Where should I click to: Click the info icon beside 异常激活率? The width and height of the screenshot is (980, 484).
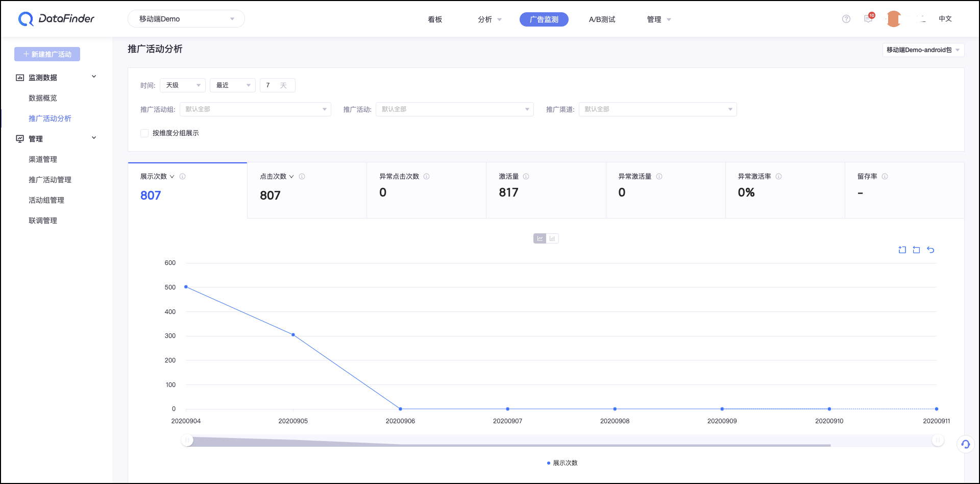pyautogui.click(x=778, y=177)
